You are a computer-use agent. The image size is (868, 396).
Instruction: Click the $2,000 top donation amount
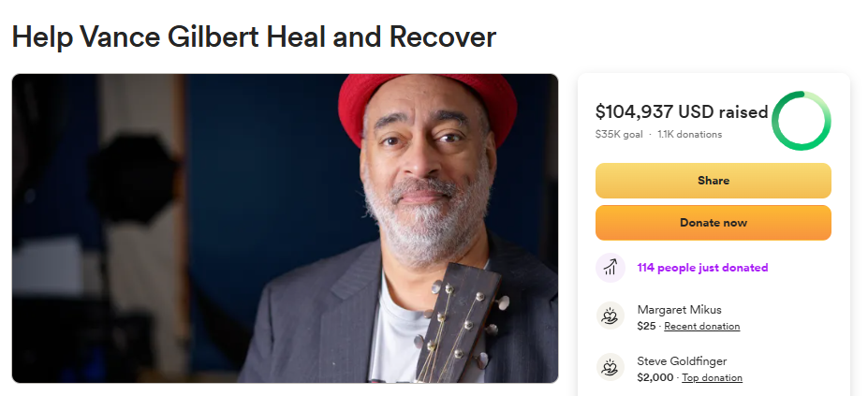tap(655, 377)
